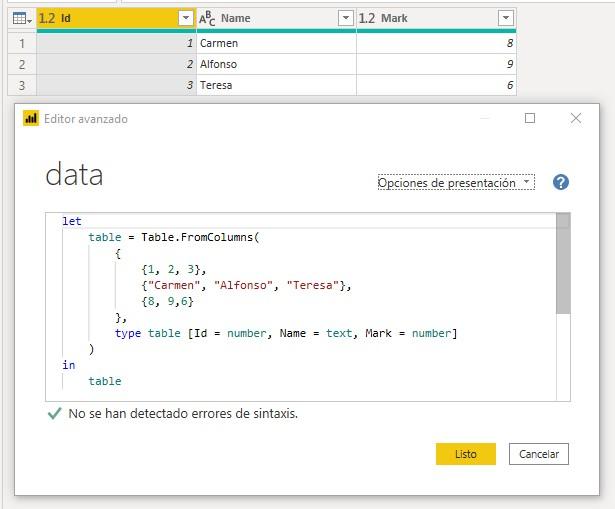Close the Editor avanzado dialog
Screen dimensions: 615x509
click(576, 118)
